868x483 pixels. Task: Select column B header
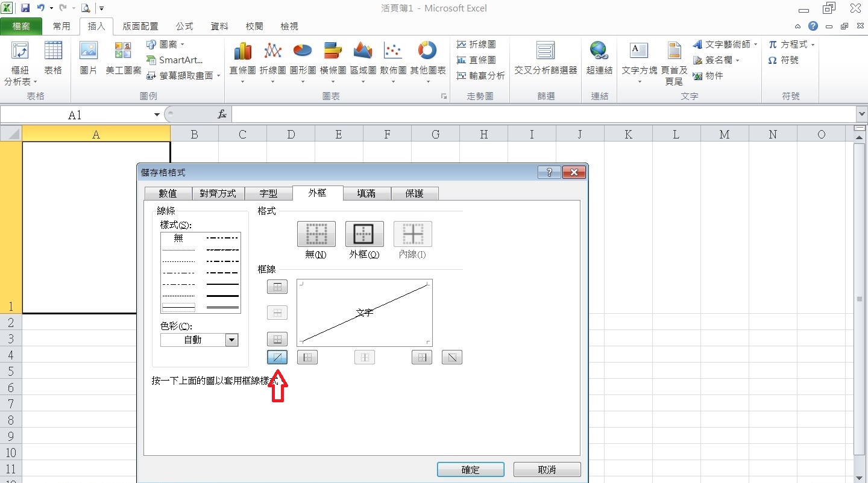click(194, 134)
